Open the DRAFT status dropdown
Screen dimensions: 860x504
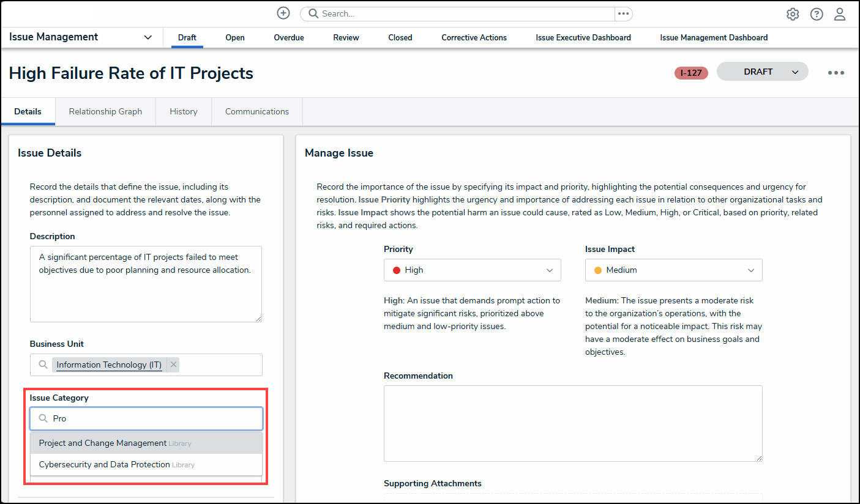point(762,72)
